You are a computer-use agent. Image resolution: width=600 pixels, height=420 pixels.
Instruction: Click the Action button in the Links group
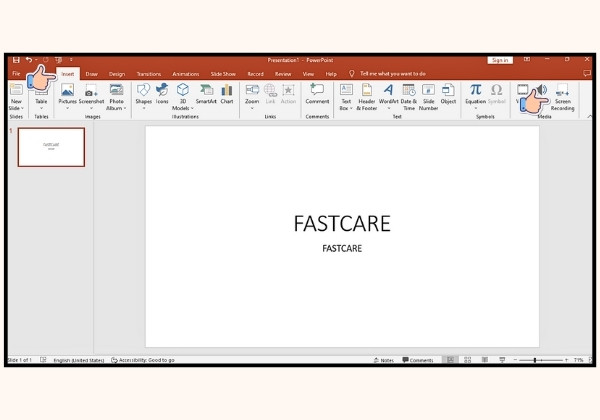(288, 94)
